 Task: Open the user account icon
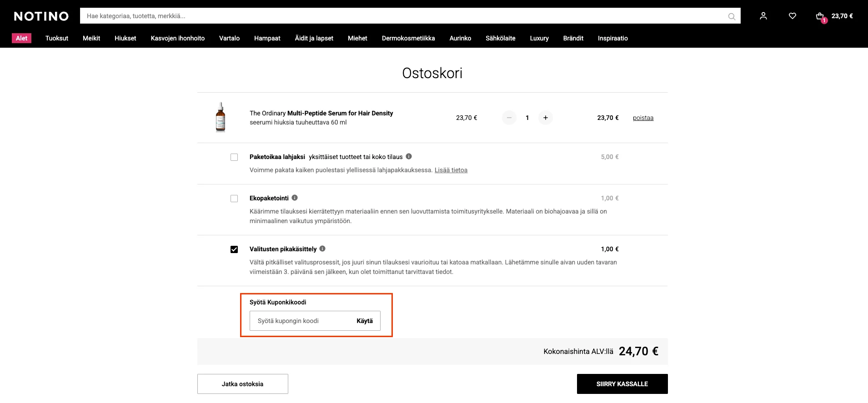click(x=763, y=16)
